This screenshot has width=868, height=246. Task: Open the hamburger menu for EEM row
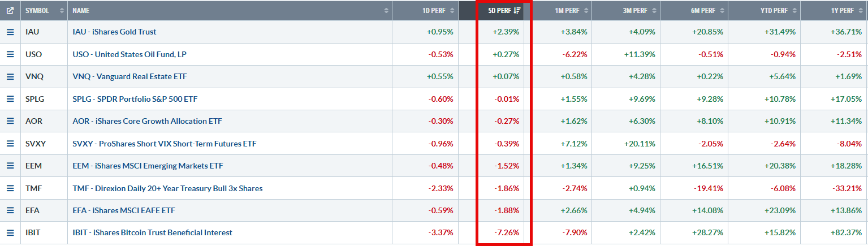pyautogui.click(x=10, y=166)
